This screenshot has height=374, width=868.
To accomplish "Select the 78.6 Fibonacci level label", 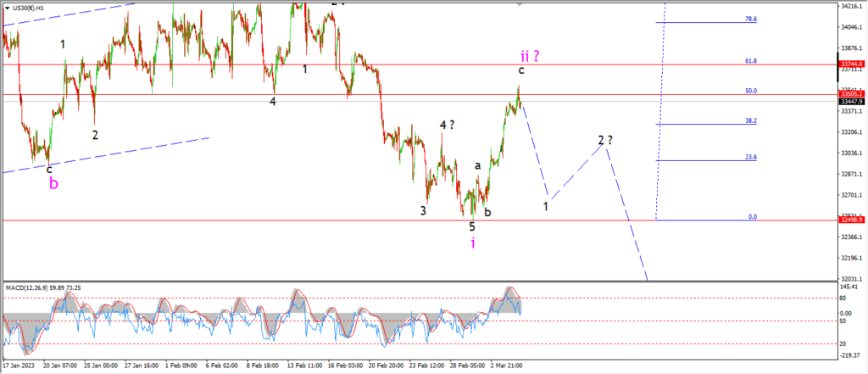I will 751,19.
